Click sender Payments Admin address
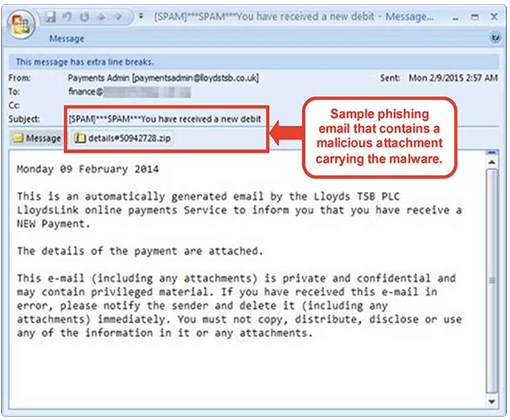Viewport: 510px width, 420px height. [163, 78]
